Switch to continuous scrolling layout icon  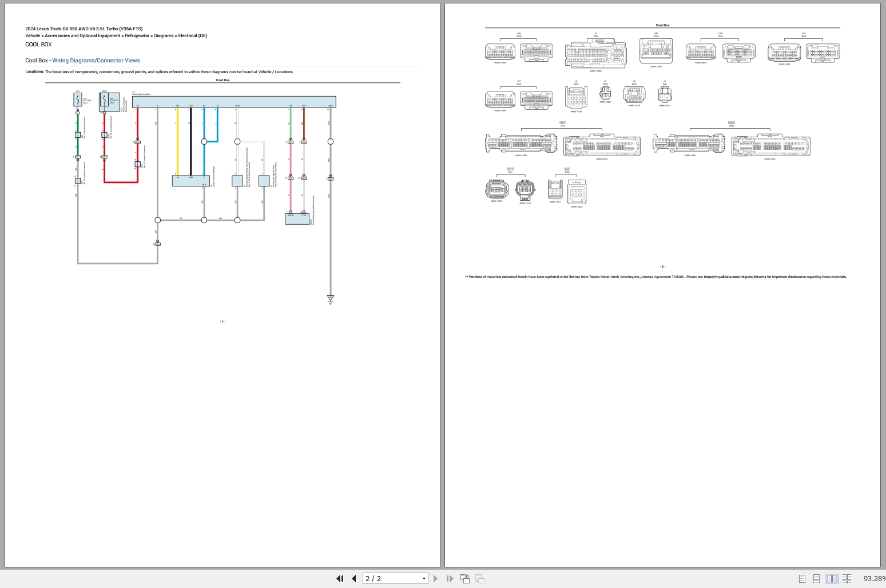pos(816,578)
